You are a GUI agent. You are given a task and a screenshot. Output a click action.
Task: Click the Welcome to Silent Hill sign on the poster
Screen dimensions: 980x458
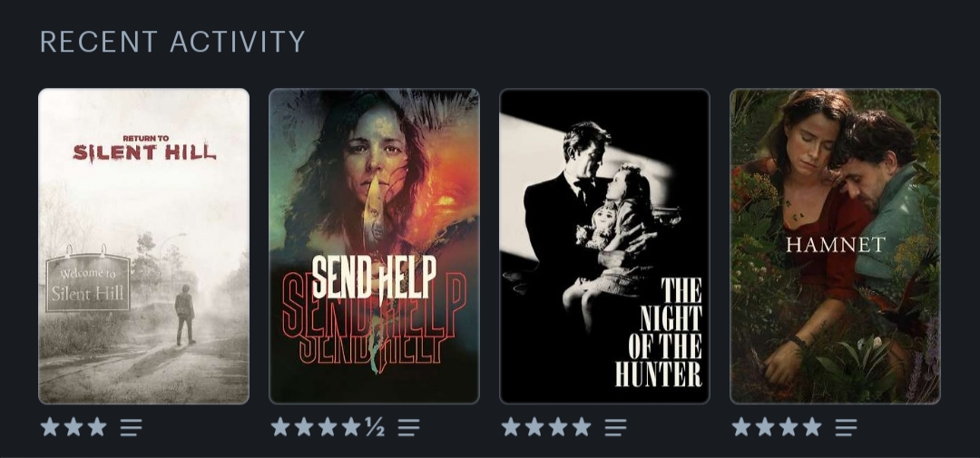click(x=87, y=282)
